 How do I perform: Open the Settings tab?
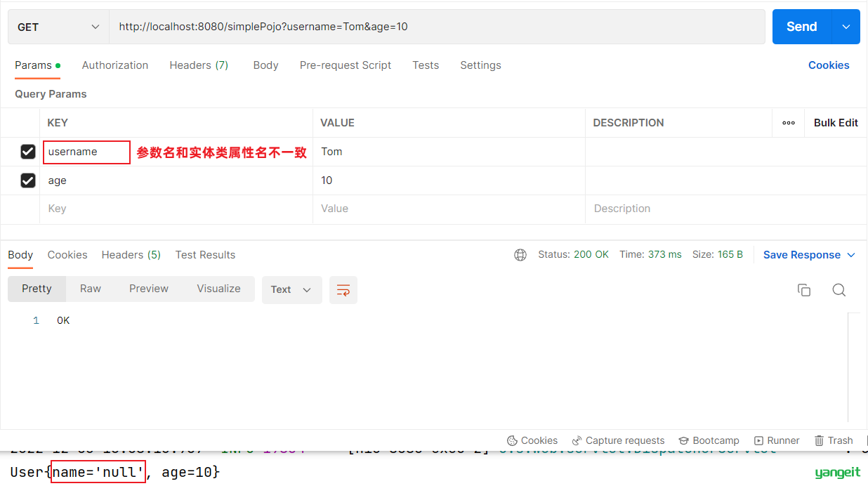480,65
